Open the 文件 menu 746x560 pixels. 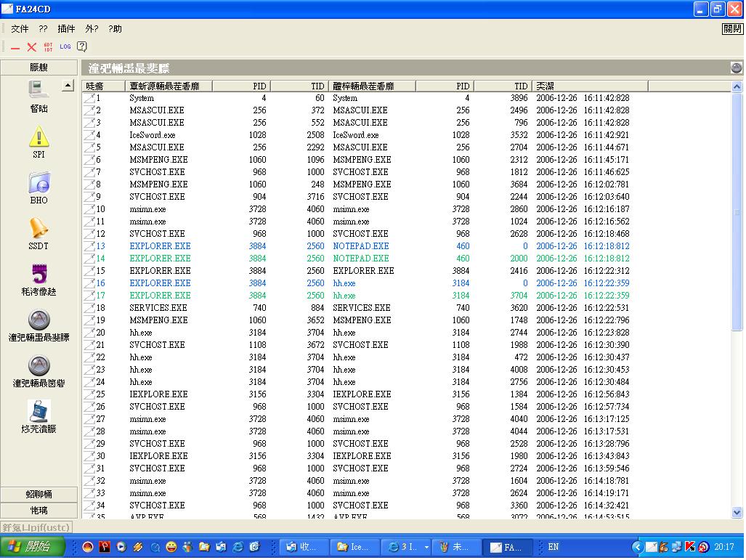[20, 29]
